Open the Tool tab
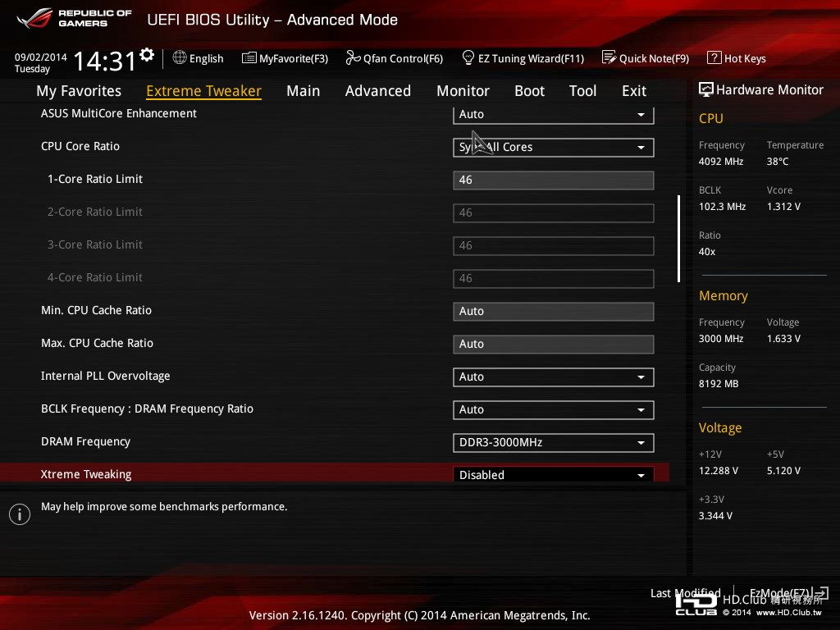The image size is (840, 630). (x=583, y=91)
